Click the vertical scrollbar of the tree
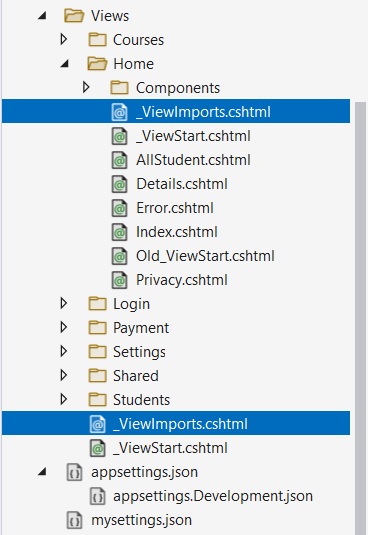The height and width of the screenshot is (535, 368). [360, 317]
